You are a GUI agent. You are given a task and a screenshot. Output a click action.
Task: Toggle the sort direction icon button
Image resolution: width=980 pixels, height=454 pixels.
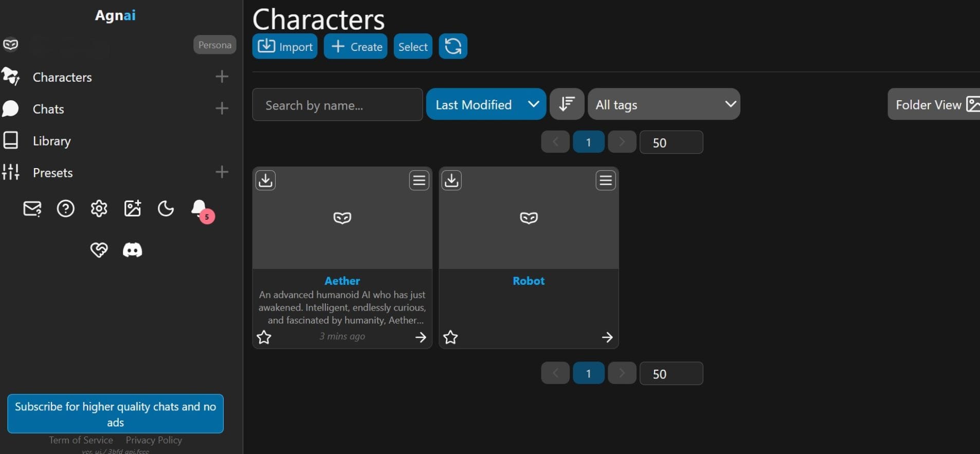point(567,104)
